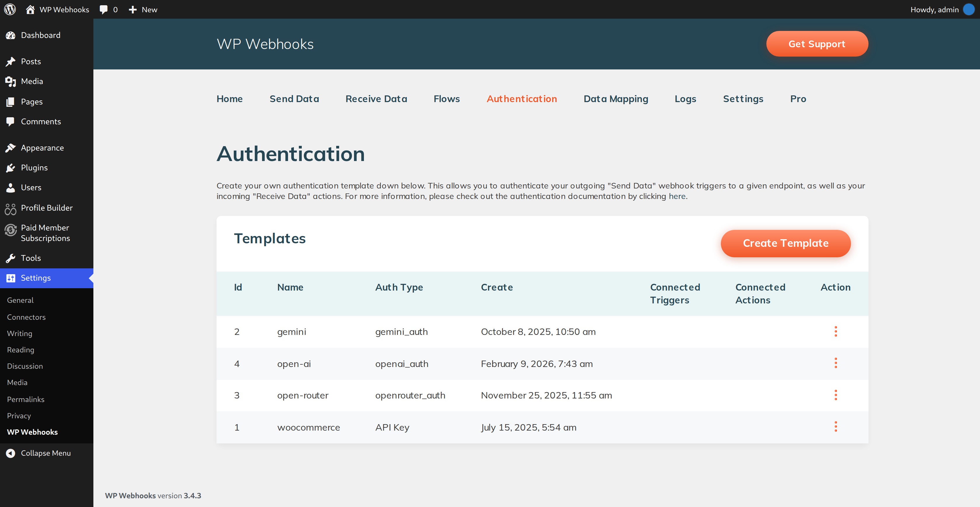Screen dimensions: 980x507
Task: Click the WP Webhooks submenu link
Action: (x=32, y=432)
